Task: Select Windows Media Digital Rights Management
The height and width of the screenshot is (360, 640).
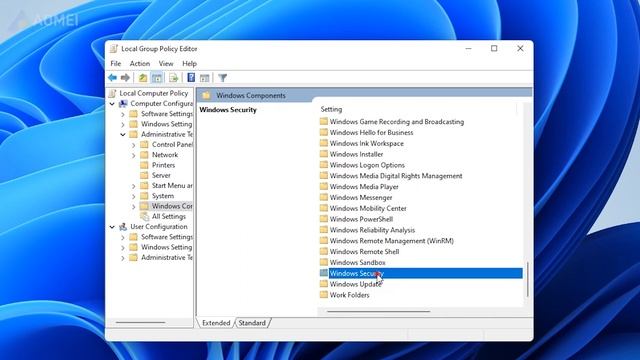Action: pos(396,176)
